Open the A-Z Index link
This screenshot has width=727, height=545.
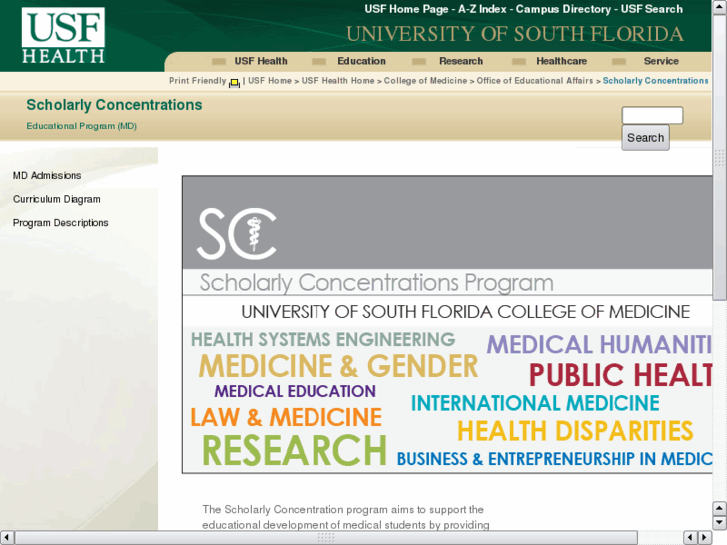[x=482, y=9]
